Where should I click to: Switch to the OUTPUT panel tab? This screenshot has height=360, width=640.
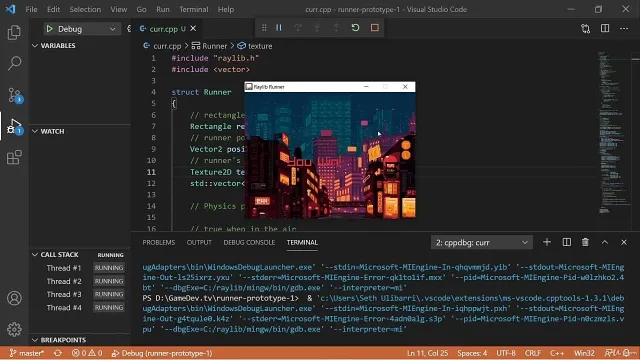[x=199, y=242]
